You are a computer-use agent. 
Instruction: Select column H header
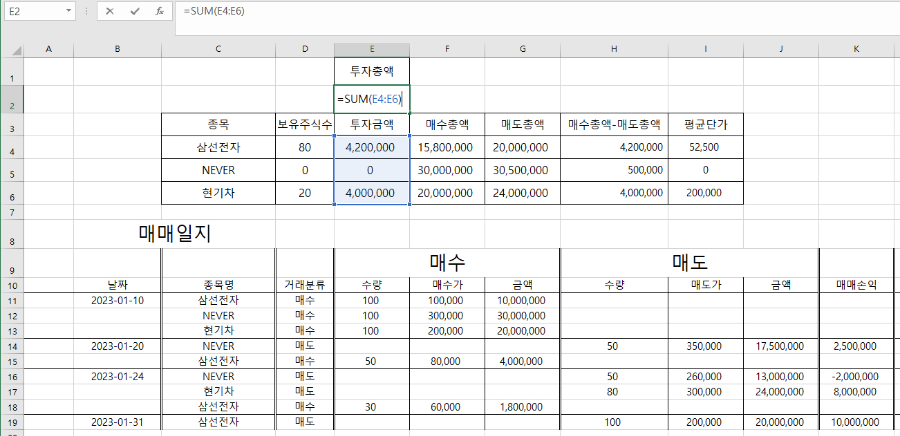click(x=614, y=50)
